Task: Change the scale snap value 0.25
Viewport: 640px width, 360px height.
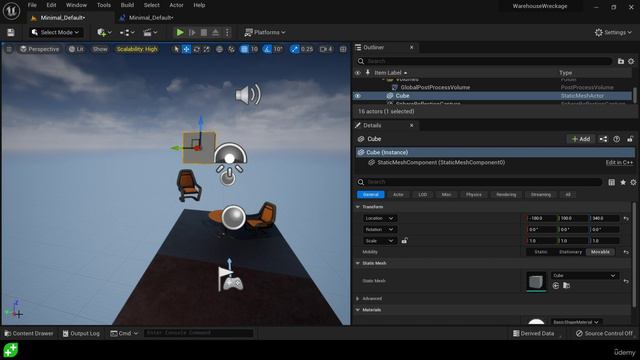Action: tap(307, 49)
